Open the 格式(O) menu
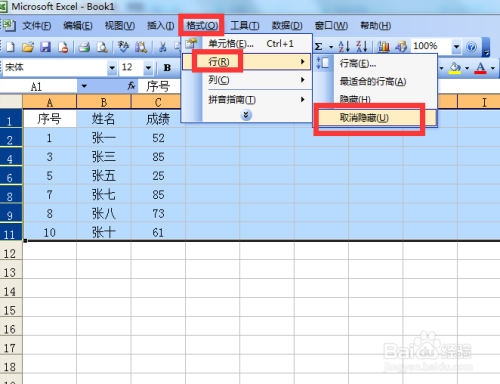Image resolution: width=500 pixels, height=384 pixels. coord(202,26)
